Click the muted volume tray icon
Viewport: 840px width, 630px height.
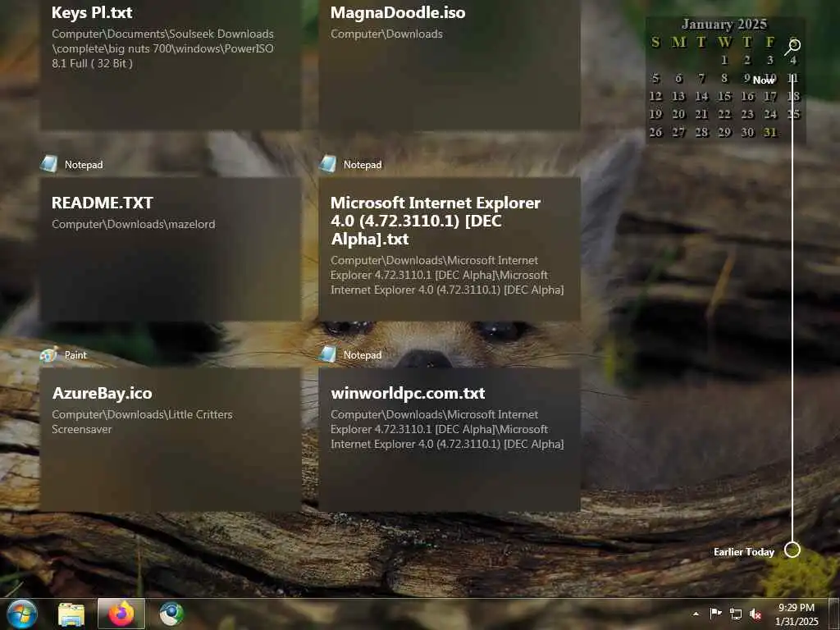[x=756, y=614]
